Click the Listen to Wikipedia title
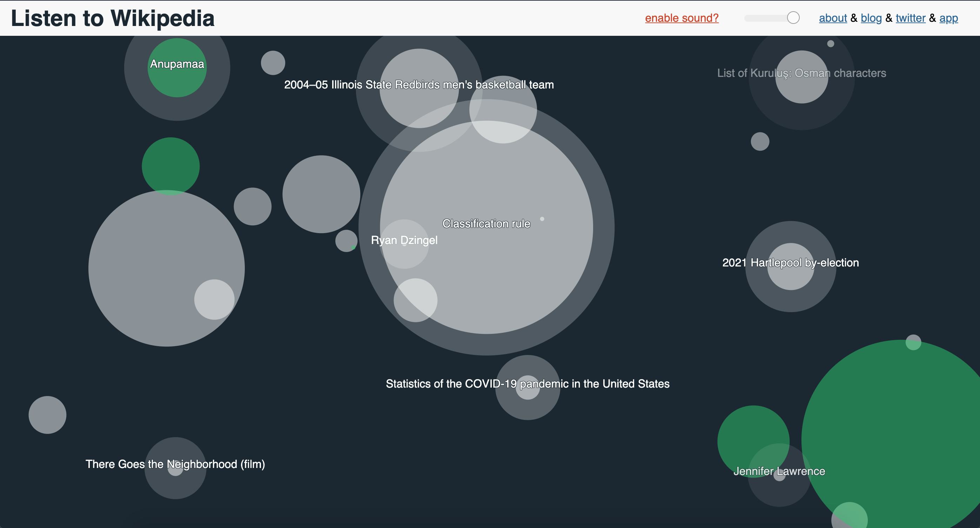This screenshot has height=528, width=980. click(x=113, y=17)
